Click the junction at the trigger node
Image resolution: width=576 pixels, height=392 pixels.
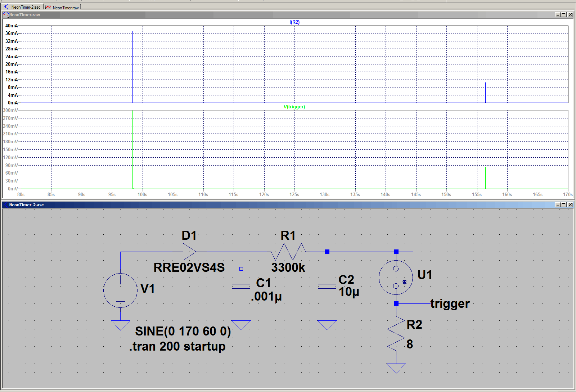coord(396,303)
